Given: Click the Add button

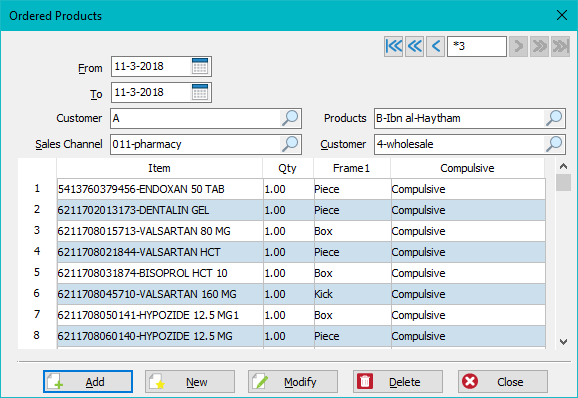Looking at the screenshot, I should 88,381.
